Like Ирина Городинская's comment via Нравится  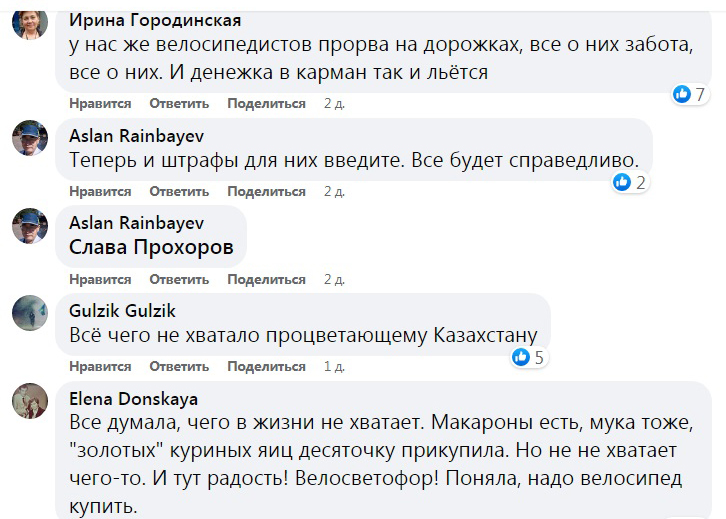tap(100, 103)
